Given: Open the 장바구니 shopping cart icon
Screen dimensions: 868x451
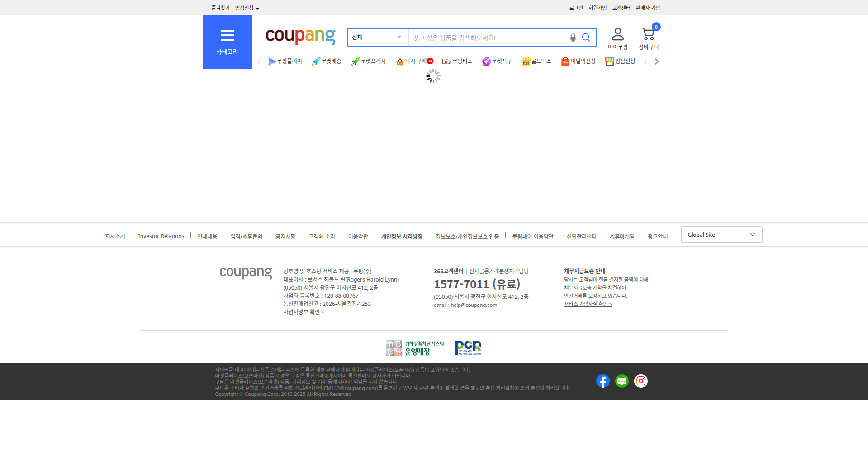Looking at the screenshot, I should tap(649, 38).
